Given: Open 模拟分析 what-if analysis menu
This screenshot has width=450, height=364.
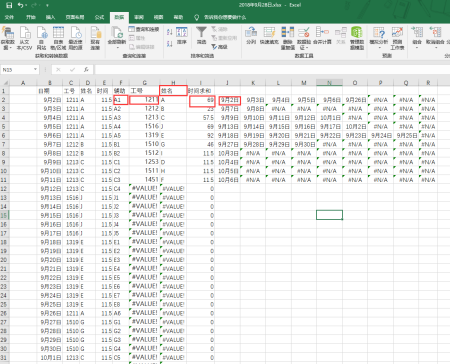Looking at the screenshot, I should 379,38.
